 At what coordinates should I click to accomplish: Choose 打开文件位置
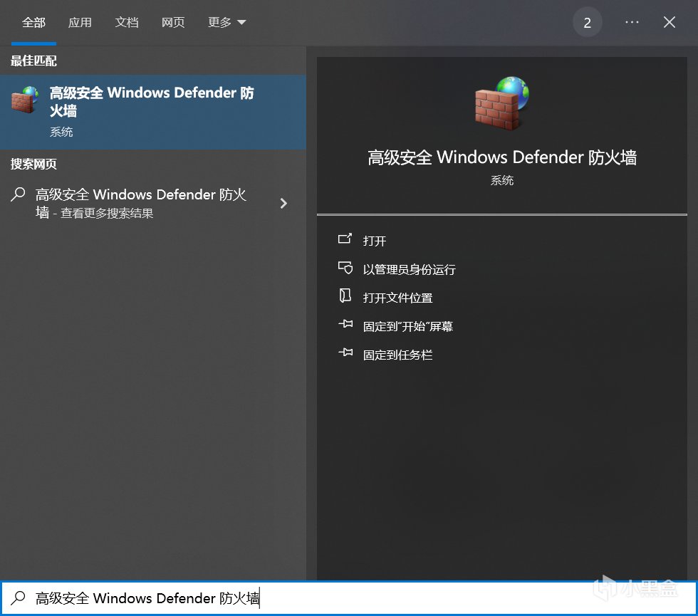coord(397,298)
